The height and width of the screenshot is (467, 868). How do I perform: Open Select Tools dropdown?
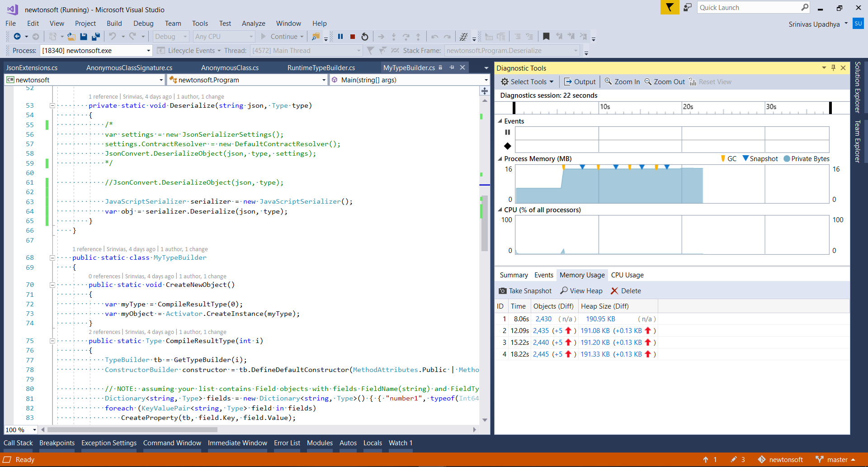(x=527, y=82)
